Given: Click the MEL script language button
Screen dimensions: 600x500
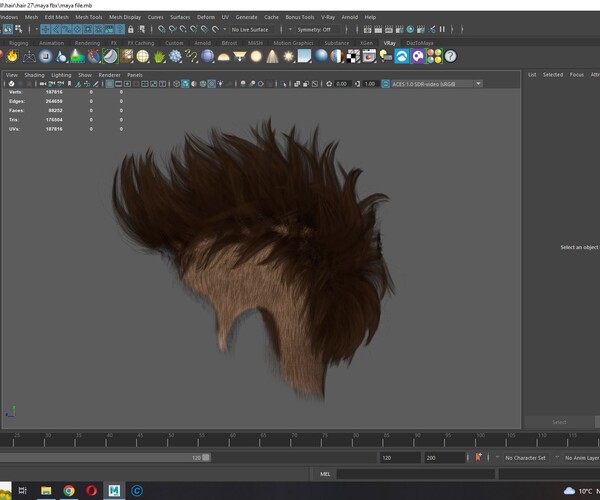Looking at the screenshot, I should [325, 474].
